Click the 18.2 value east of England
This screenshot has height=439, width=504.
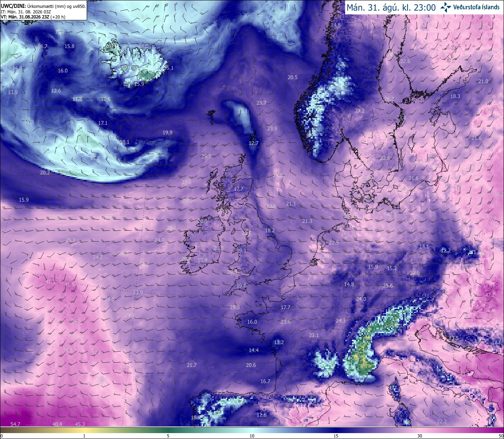pyautogui.click(x=270, y=230)
